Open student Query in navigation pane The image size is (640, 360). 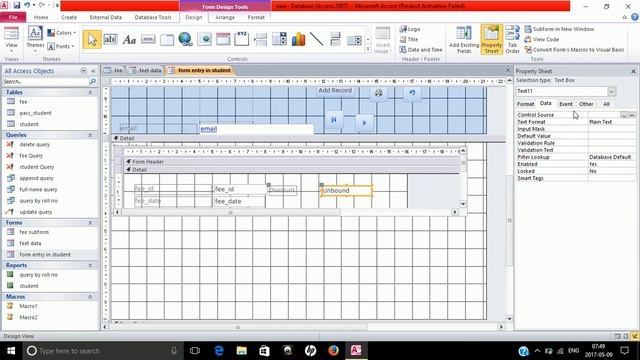pos(37,167)
